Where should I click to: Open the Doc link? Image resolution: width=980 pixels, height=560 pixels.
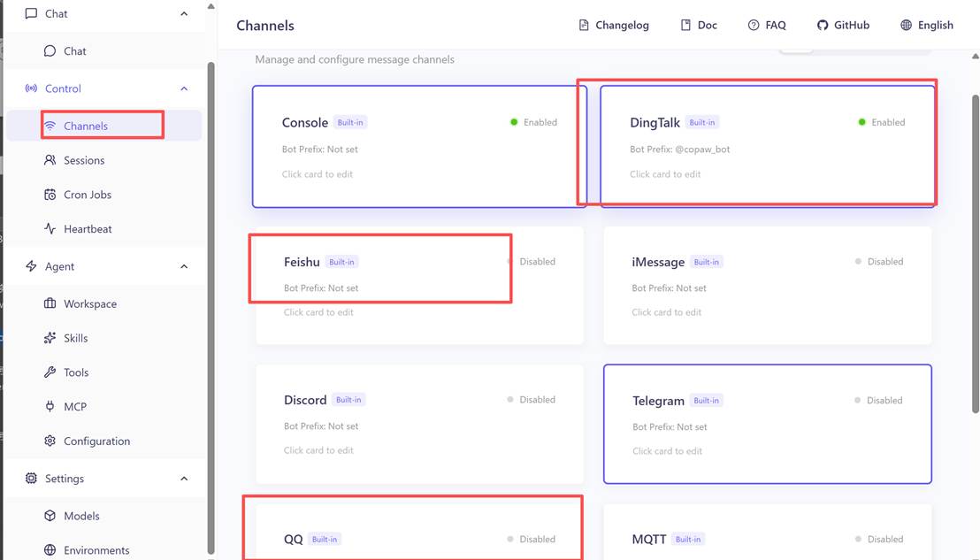pyautogui.click(x=699, y=25)
